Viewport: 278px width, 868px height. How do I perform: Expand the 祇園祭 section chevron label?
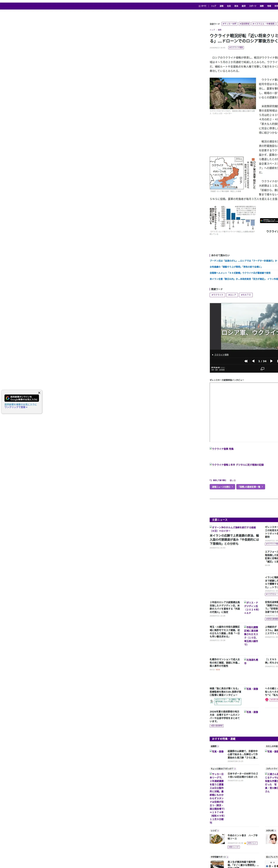(x=215, y=746)
